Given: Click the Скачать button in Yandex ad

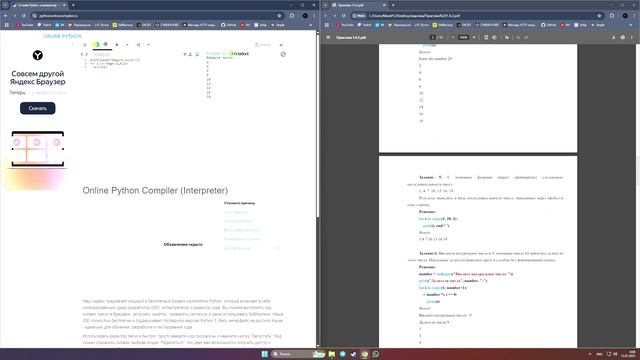Looking at the screenshot, I should [x=38, y=108].
